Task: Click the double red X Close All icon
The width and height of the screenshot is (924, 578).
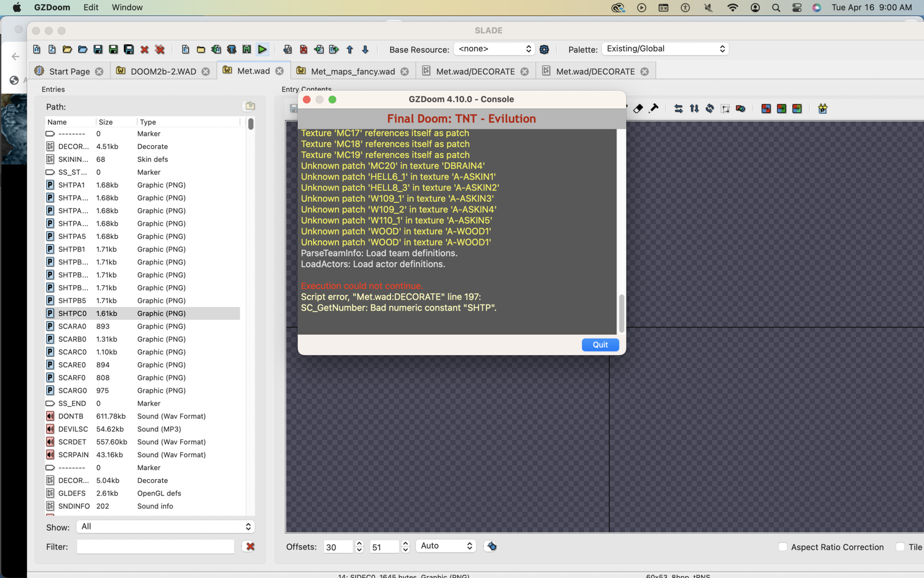Action: click(160, 49)
